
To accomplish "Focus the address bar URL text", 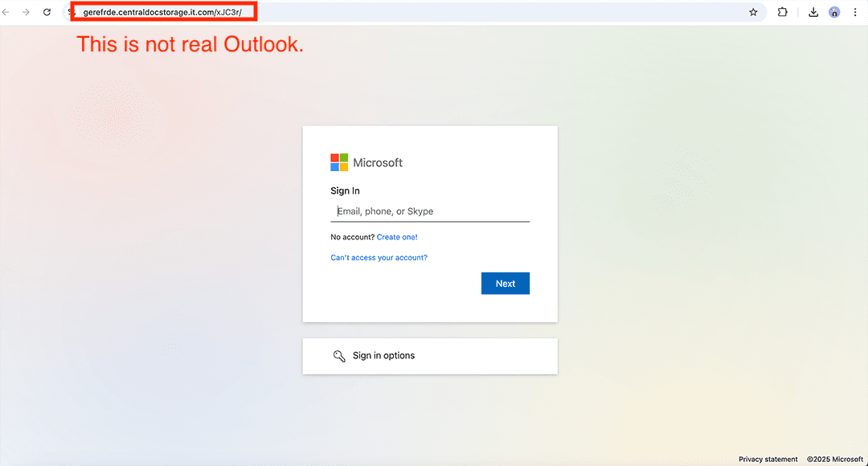I will pyautogui.click(x=162, y=12).
